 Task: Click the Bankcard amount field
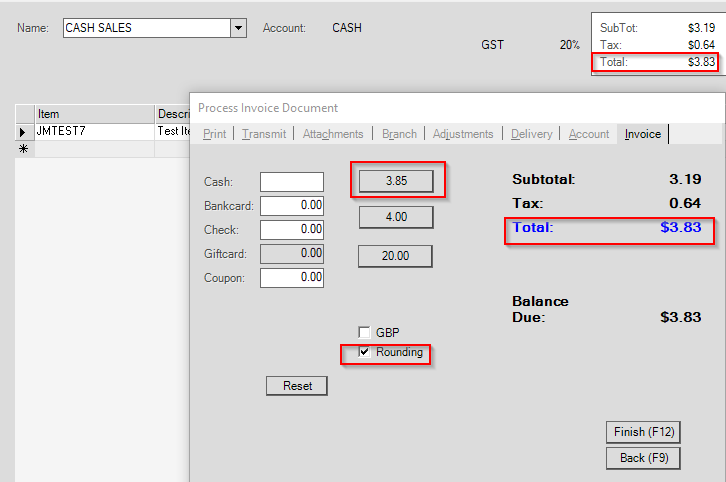pos(291,205)
